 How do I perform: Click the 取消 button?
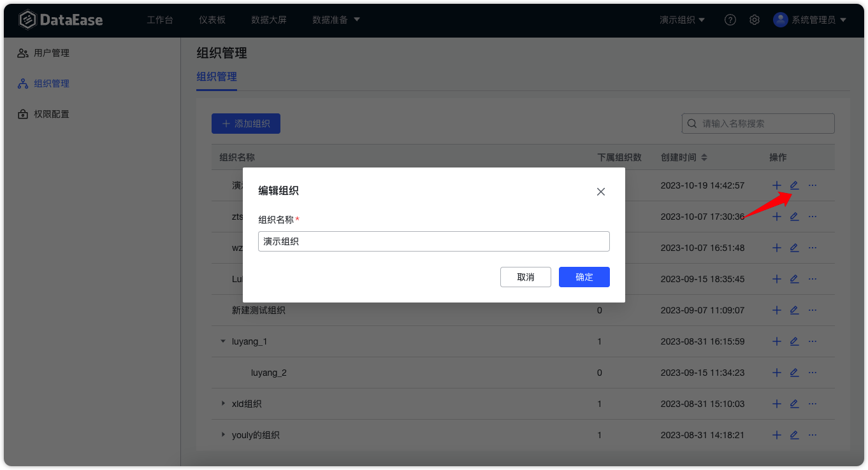[x=526, y=277]
